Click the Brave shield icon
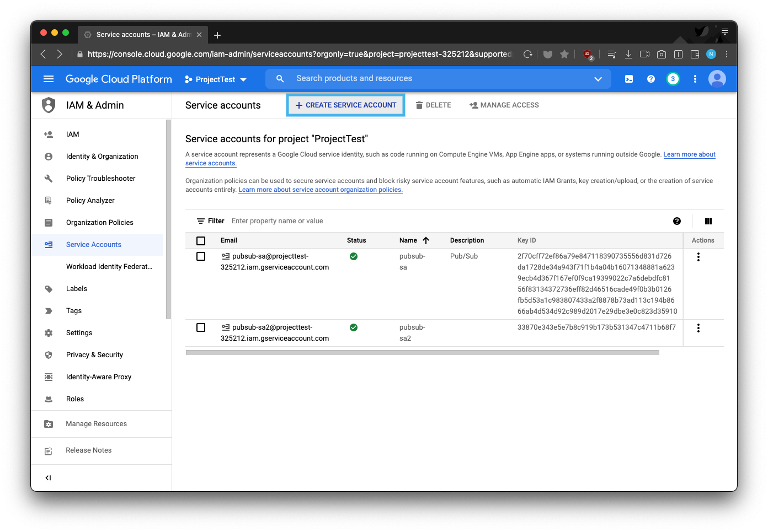The image size is (768, 532). (548, 54)
